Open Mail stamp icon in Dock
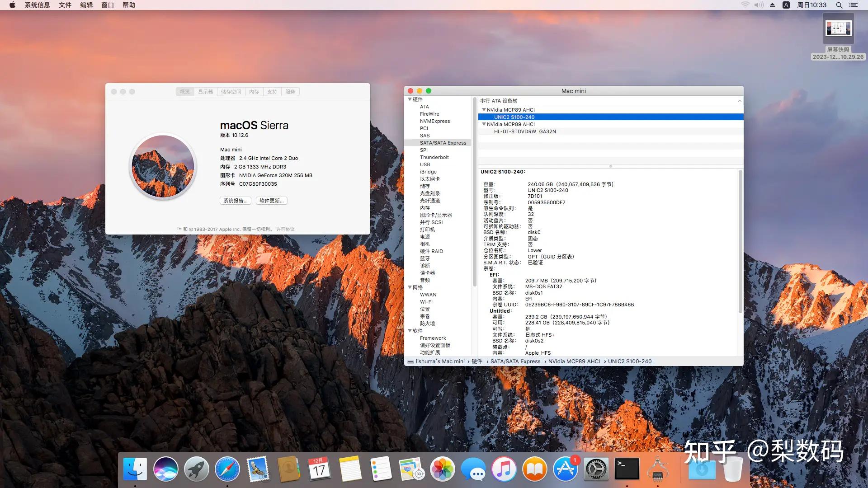868x488 pixels. tap(258, 469)
